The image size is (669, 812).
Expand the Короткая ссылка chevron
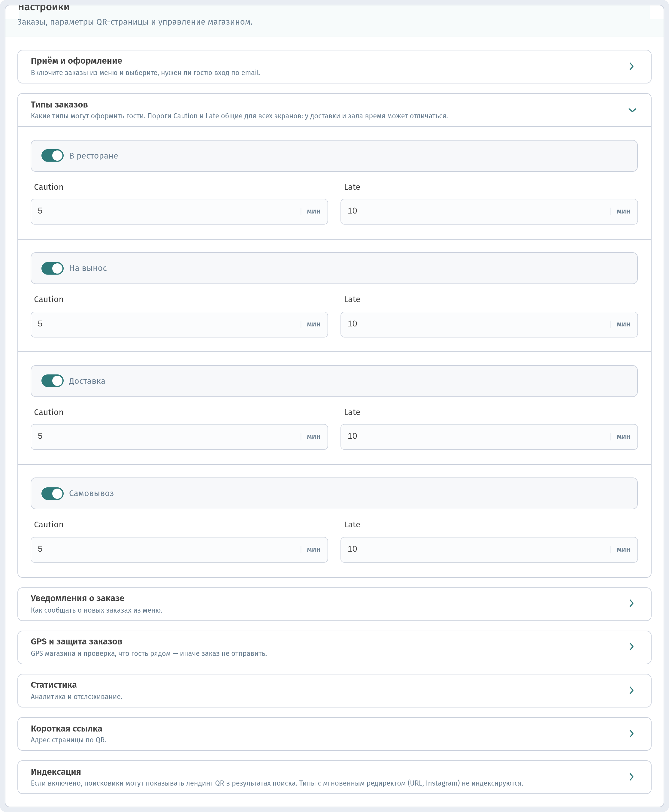click(631, 733)
